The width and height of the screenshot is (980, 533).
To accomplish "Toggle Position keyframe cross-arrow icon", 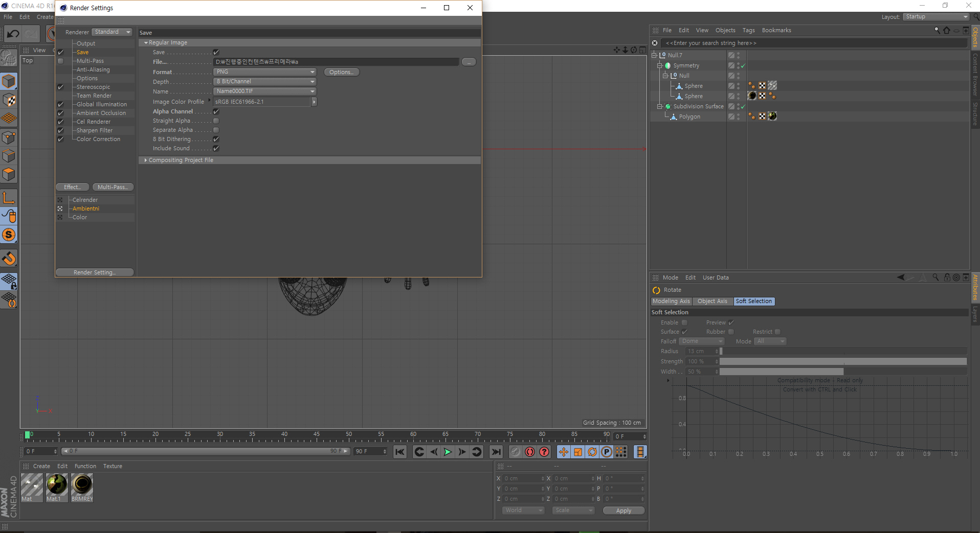I will coord(564,452).
